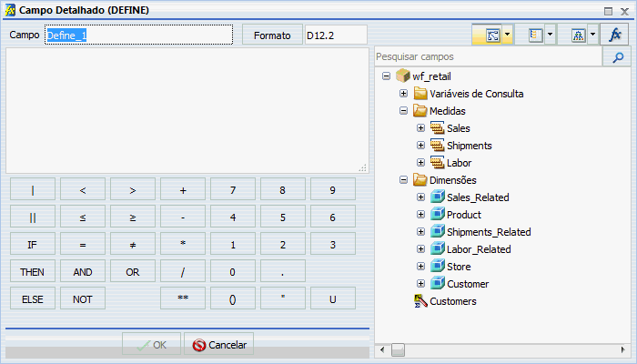Insert the AND operator

[83, 272]
